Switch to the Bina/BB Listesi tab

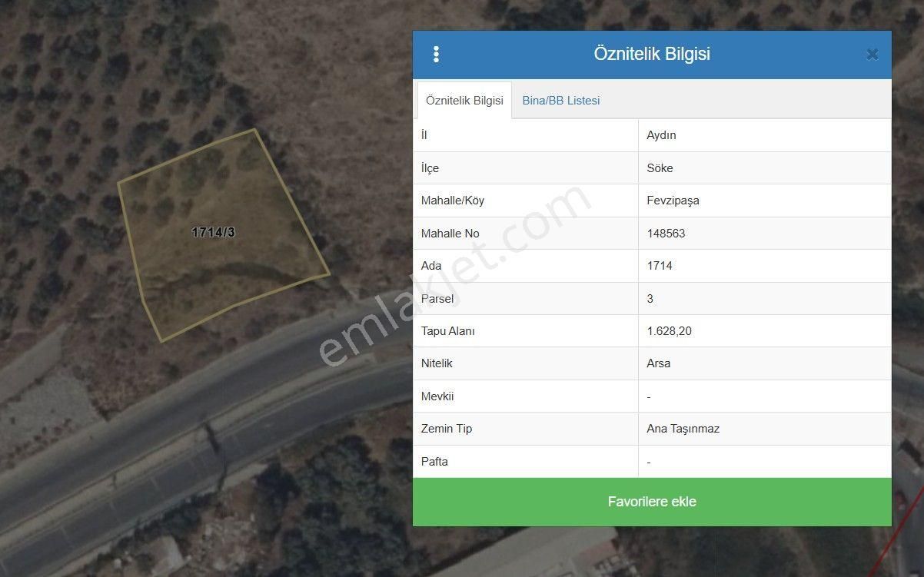[561, 101]
